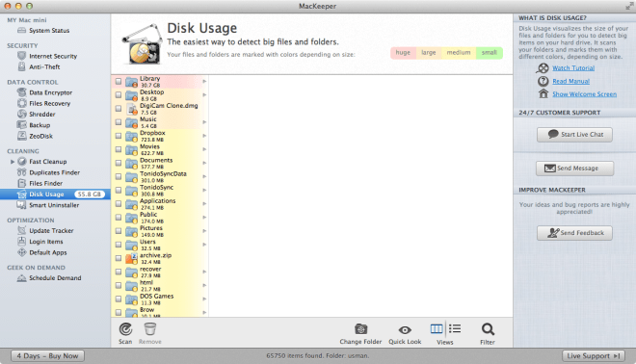The image size is (636, 364).
Task: Click the Read Manual link
Action: (570, 81)
